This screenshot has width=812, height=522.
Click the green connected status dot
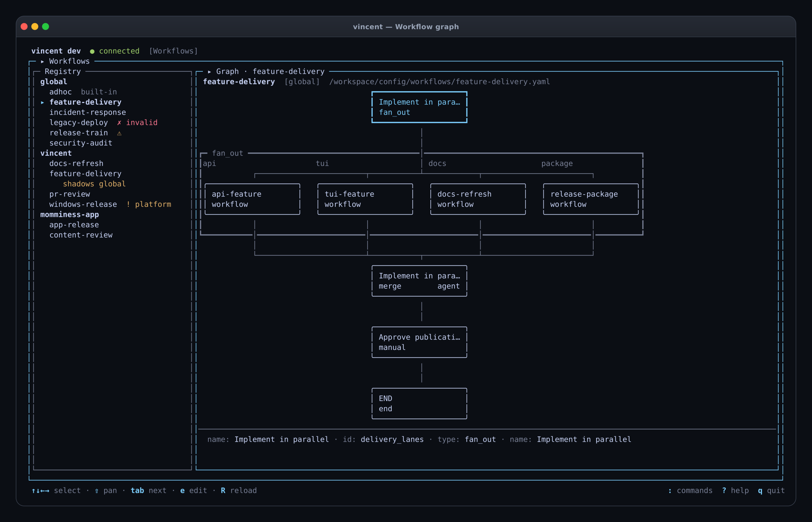click(x=92, y=52)
